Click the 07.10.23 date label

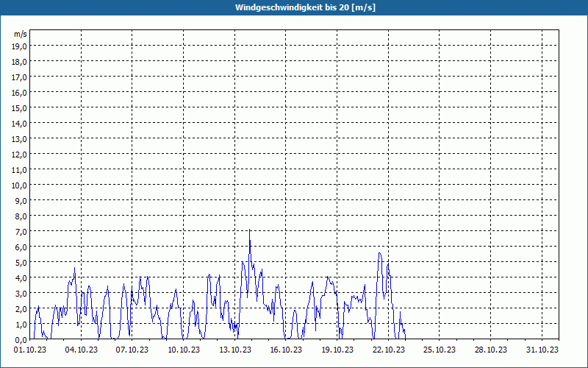132,350
